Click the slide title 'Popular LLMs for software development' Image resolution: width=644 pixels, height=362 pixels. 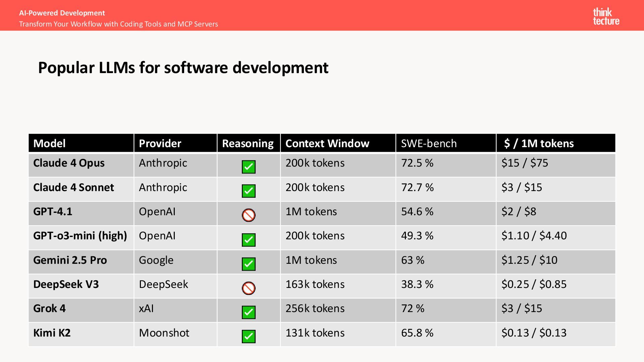tap(183, 68)
